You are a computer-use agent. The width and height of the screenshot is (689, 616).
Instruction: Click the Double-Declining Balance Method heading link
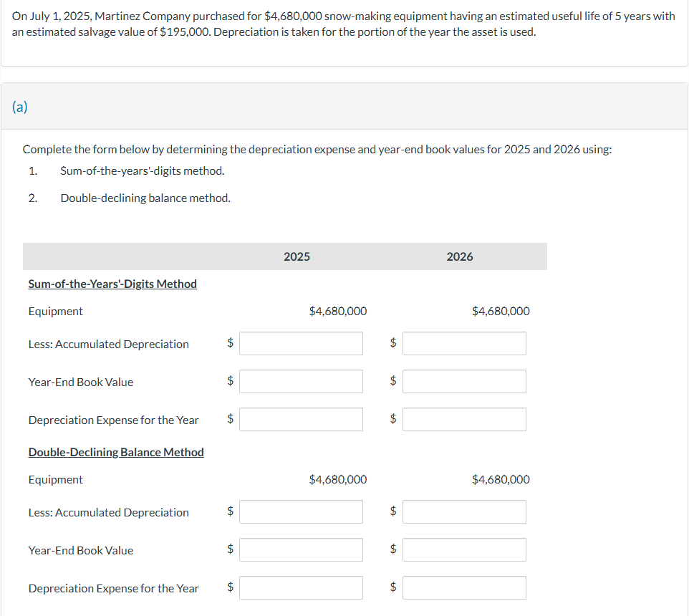[x=116, y=452]
